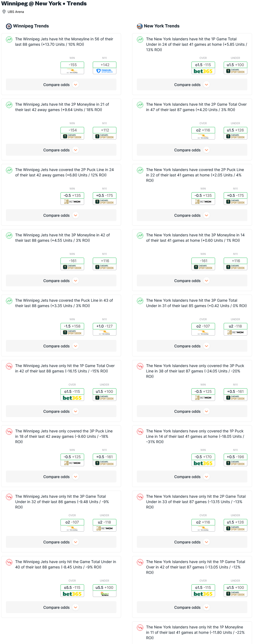Image resolution: width=253 pixels, height=644 pixels.
Task: Expand Compare odds for Winnipeg Moneyline trend
Action: 61,85
